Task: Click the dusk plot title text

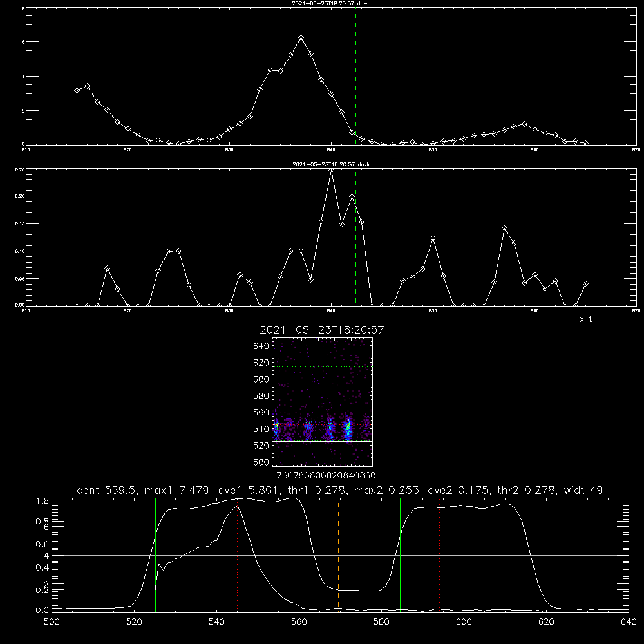Action: (332, 164)
